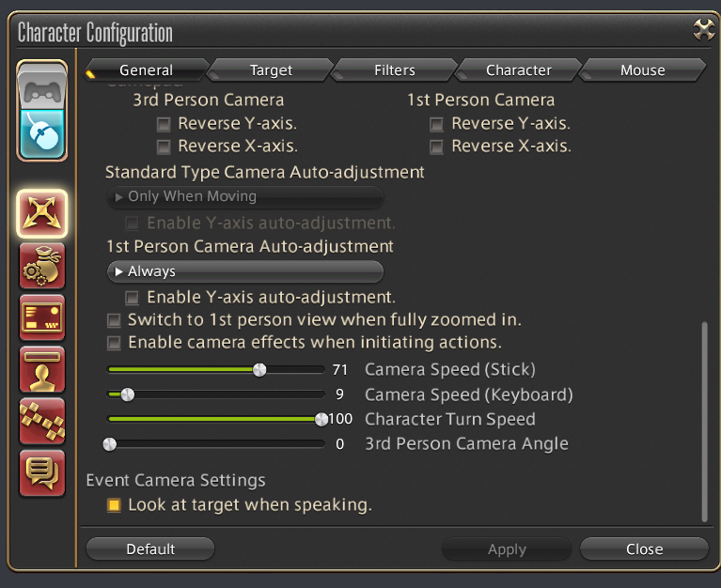Switch to the Filters tab
Image resolution: width=721 pixels, height=588 pixels.
(395, 70)
